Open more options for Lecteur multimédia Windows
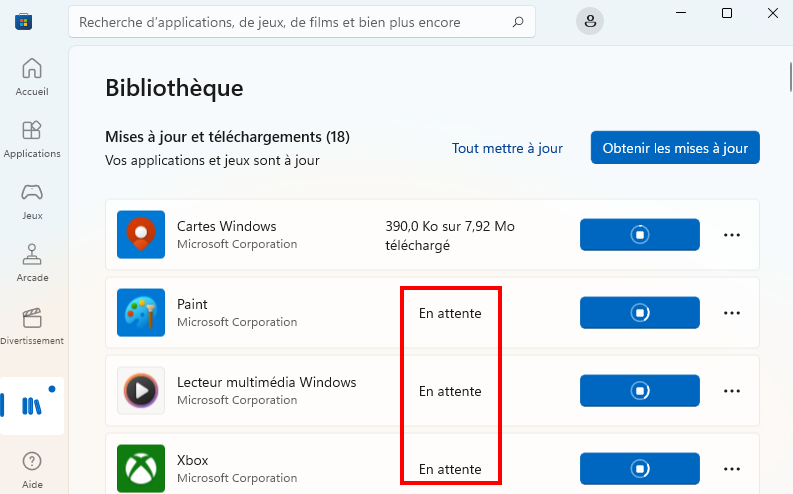The image size is (793, 494). [x=732, y=390]
